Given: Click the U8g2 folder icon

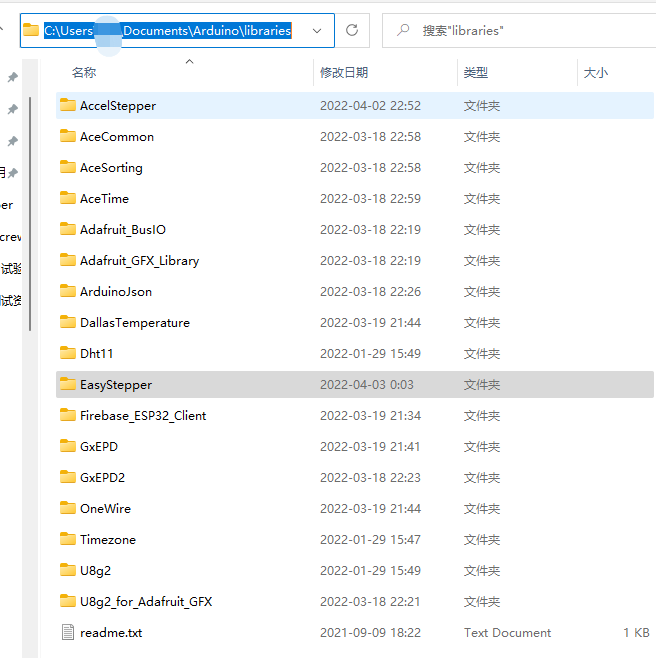Looking at the screenshot, I should pos(68,570).
